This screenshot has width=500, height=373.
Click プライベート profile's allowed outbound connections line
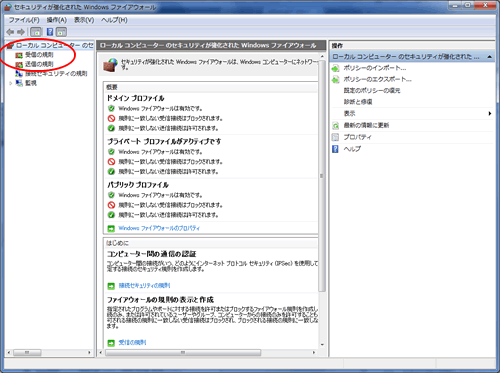tap(168, 172)
